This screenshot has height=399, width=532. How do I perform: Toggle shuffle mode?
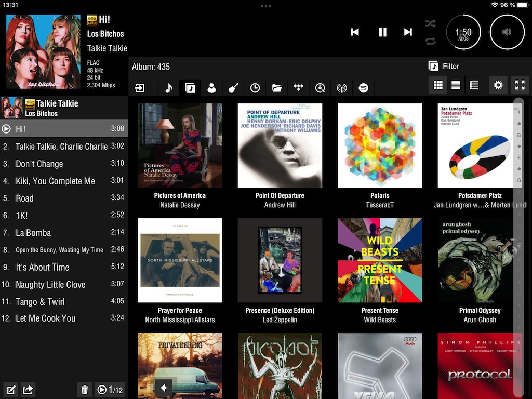pyautogui.click(x=430, y=24)
